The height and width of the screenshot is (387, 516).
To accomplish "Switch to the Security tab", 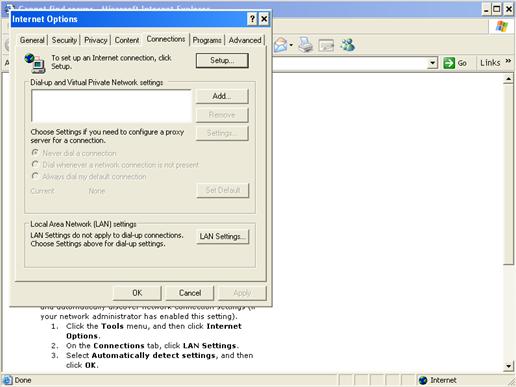I will pos(64,40).
